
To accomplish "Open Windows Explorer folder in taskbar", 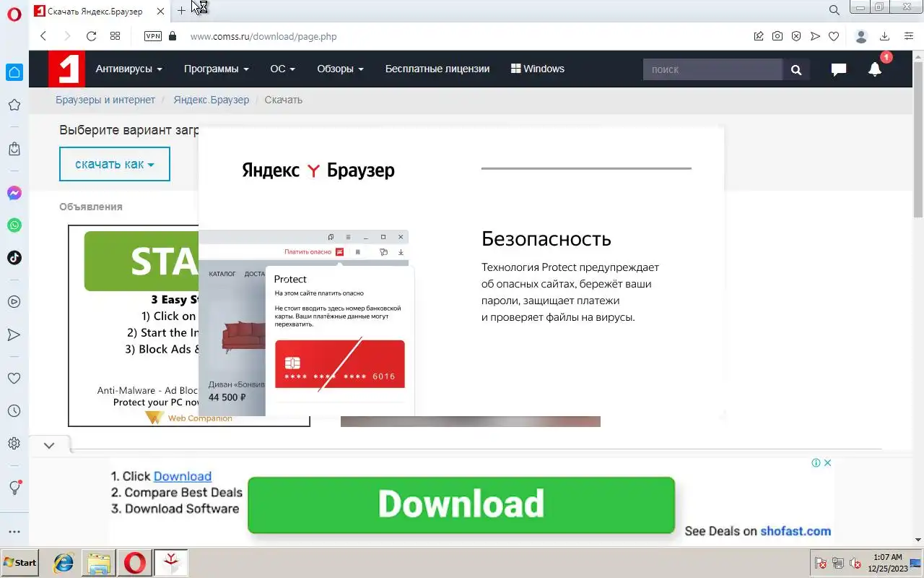I will [x=99, y=563].
